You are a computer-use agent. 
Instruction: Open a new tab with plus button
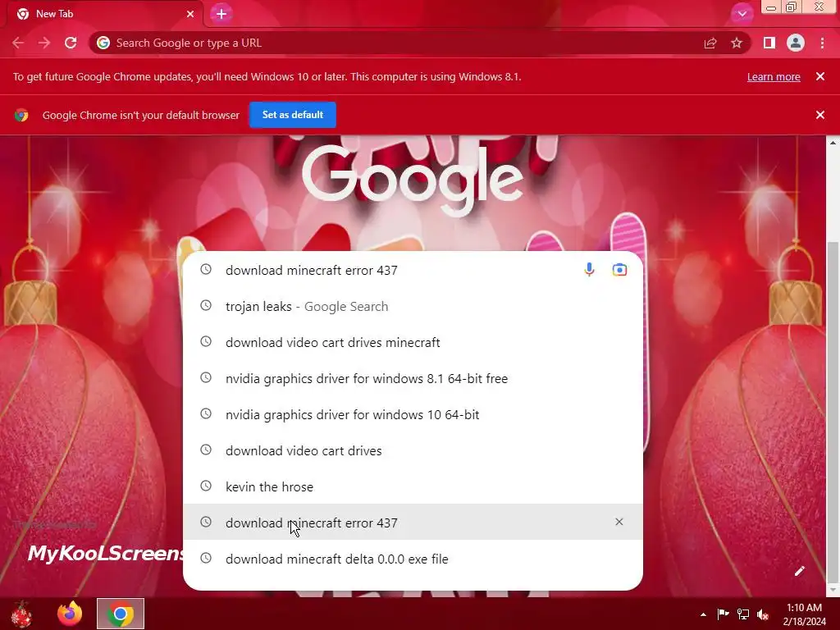(221, 14)
